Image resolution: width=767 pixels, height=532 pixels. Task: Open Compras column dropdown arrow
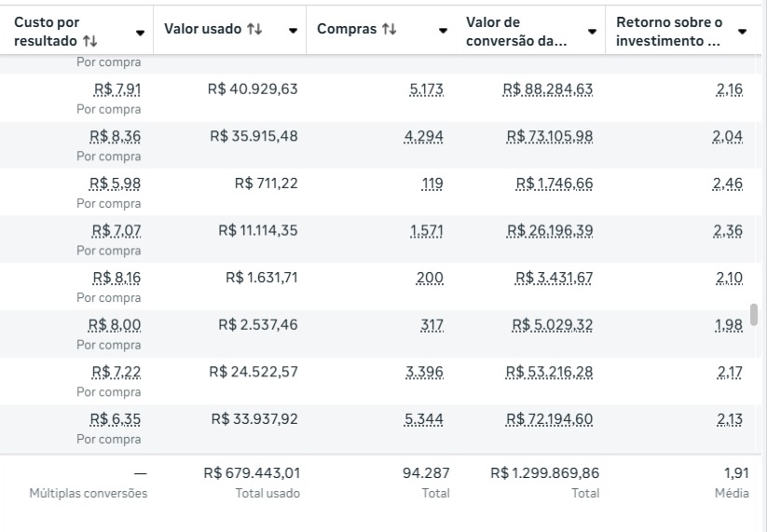pos(444,31)
